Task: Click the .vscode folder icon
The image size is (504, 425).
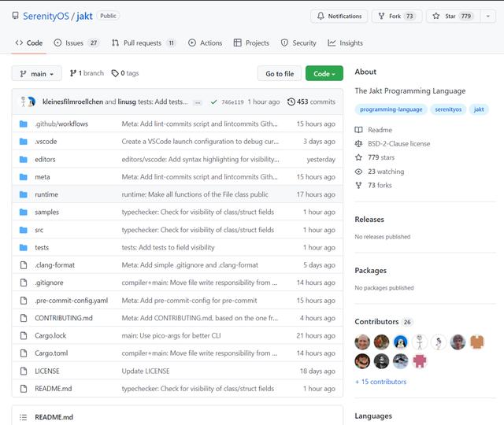Action: pos(24,142)
